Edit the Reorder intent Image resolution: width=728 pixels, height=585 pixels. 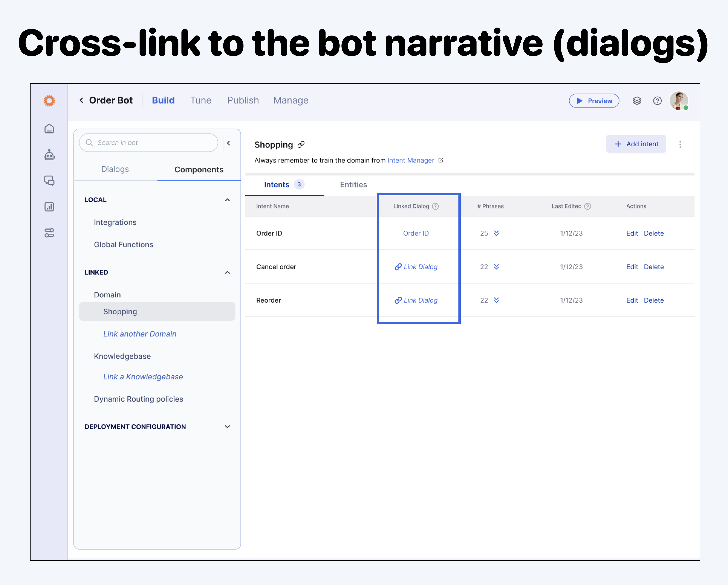pyautogui.click(x=632, y=300)
